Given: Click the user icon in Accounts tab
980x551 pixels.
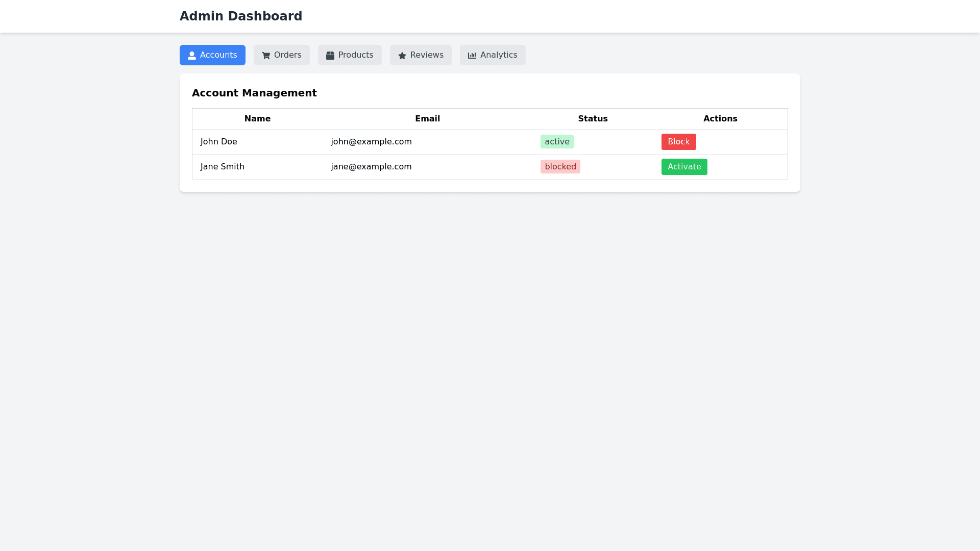Looking at the screenshot, I should click(x=192, y=56).
